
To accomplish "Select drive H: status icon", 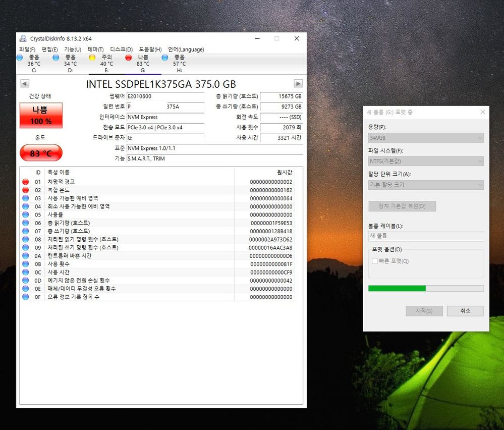I will pos(165,58).
